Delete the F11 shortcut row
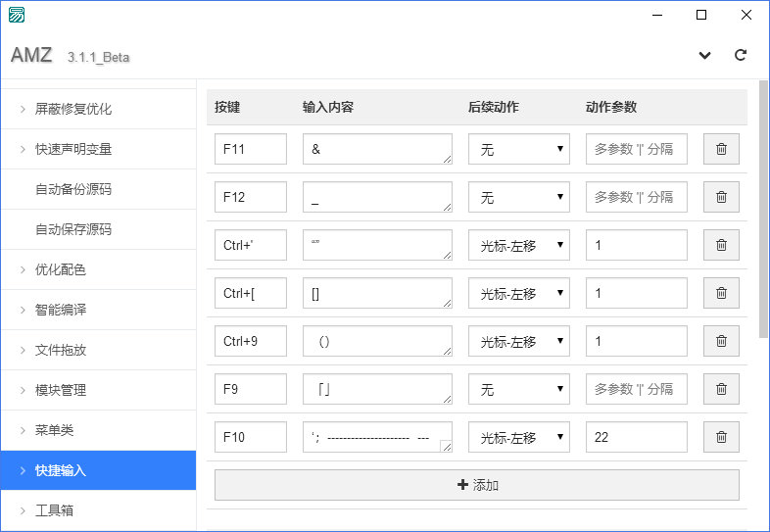770x532 pixels. coord(721,149)
